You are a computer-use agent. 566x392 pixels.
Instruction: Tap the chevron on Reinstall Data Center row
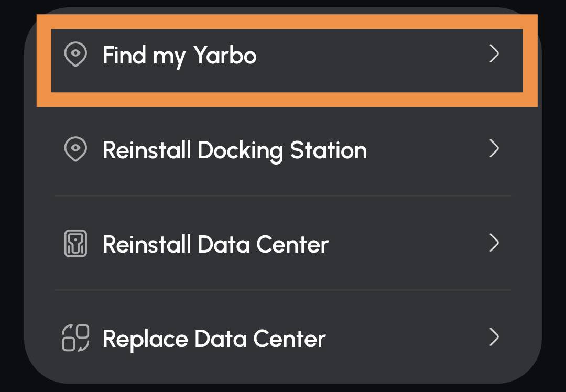(494, 243)
